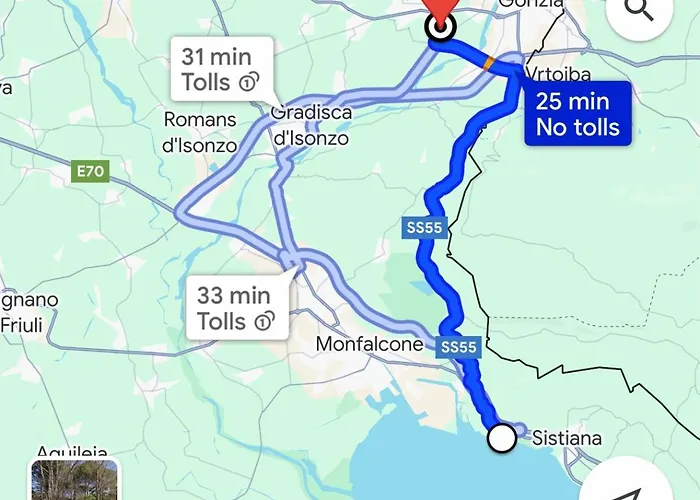Select the 31 min tolls route

point(222,69)
